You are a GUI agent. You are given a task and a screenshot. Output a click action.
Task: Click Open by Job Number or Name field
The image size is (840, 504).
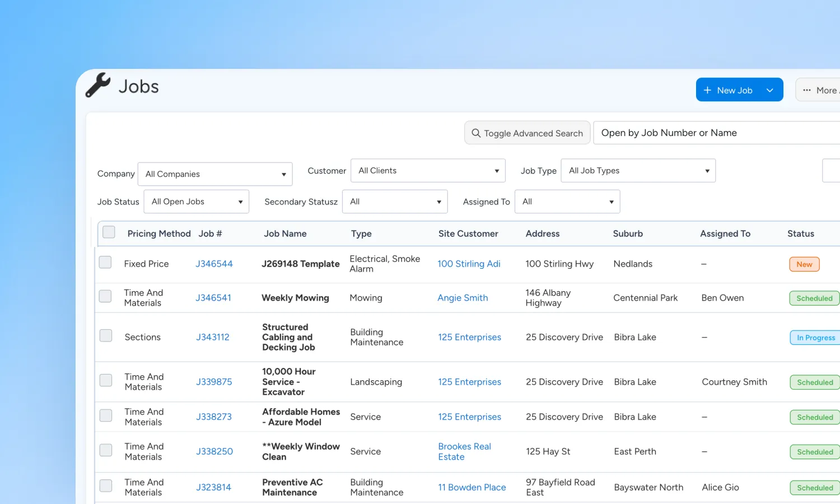[716, 133]
